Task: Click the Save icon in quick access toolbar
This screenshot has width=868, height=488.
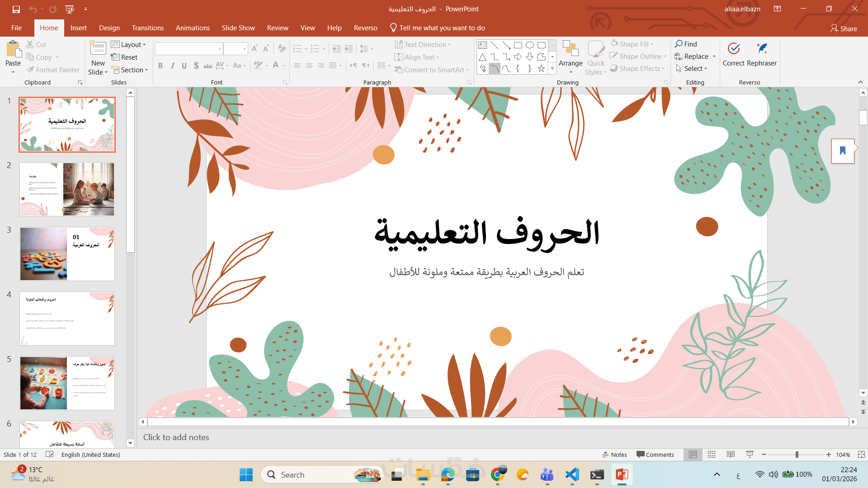Action: pyautogui.click(x=16, y=9)
